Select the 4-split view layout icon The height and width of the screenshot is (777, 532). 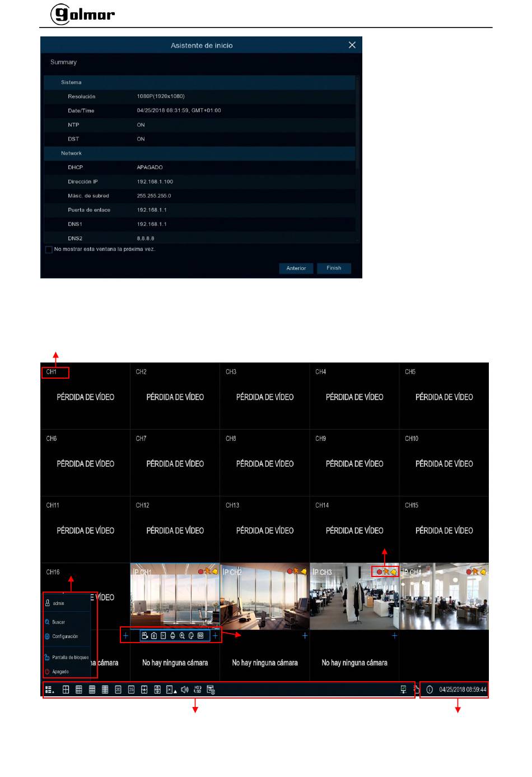click(66, 690)
